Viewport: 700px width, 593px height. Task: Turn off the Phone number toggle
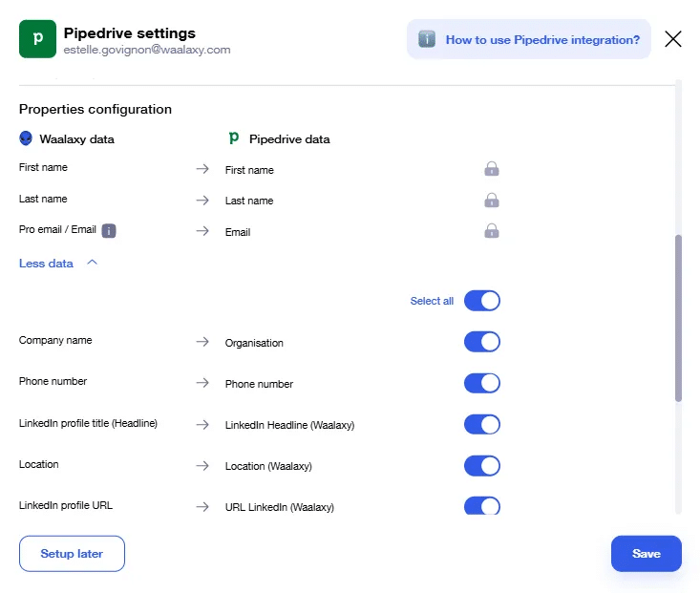click(481, 383)
